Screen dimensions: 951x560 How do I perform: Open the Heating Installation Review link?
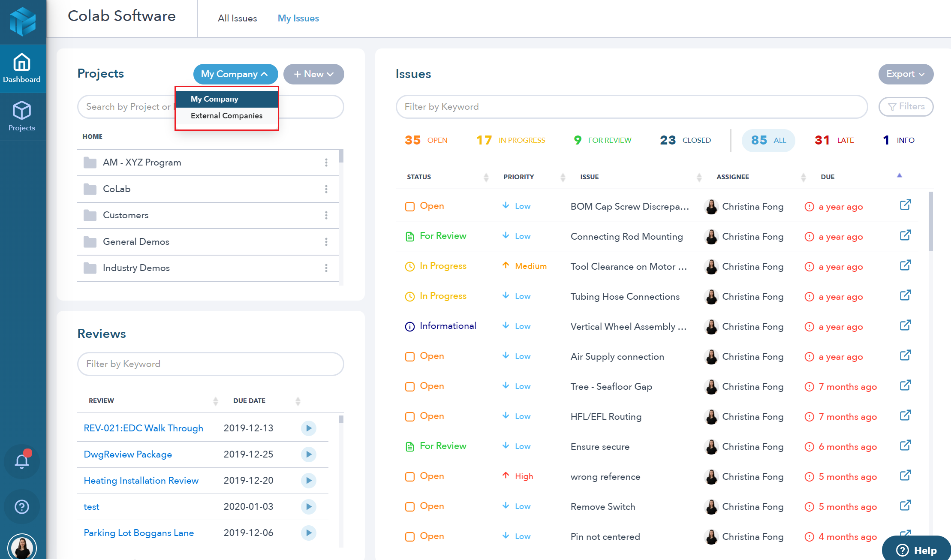coord(141,480)
